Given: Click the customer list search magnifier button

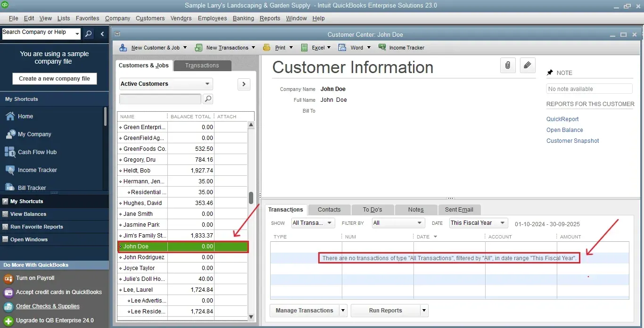Looking at the screenshot, I should pyautogui.click(x=208, y=99).
